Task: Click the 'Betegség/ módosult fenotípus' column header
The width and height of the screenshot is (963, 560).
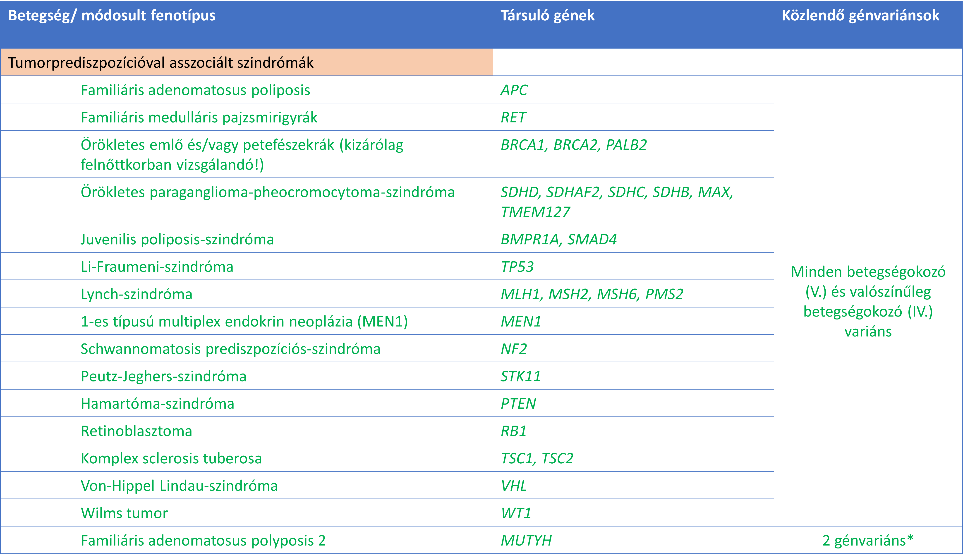Action: (112, 16)
